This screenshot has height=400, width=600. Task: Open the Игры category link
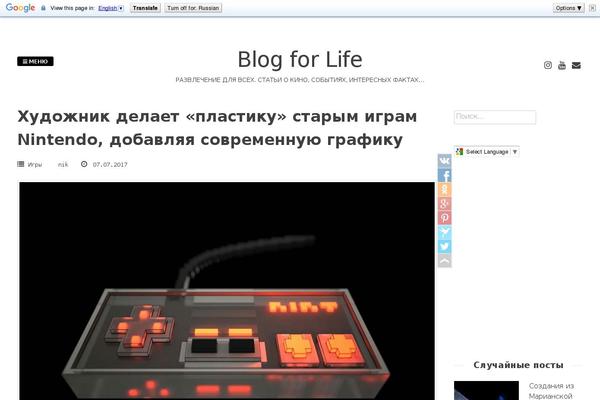(35, 165)
